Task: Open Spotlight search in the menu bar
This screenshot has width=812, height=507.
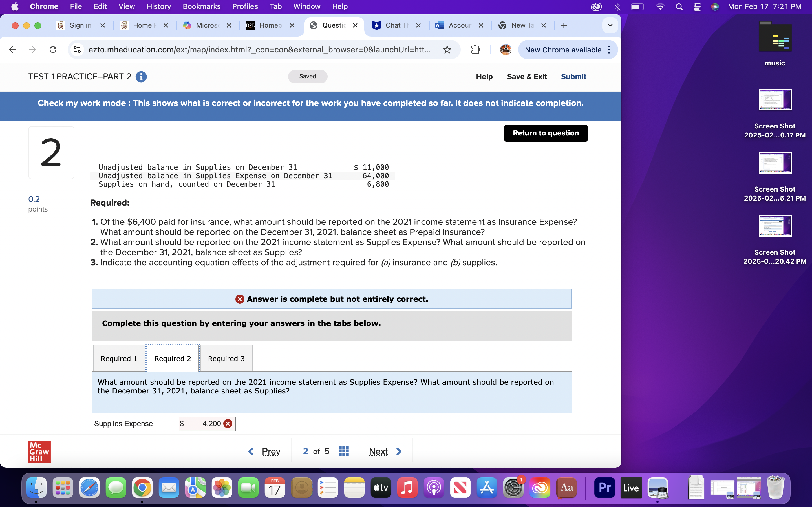Action: pos(679,6)
